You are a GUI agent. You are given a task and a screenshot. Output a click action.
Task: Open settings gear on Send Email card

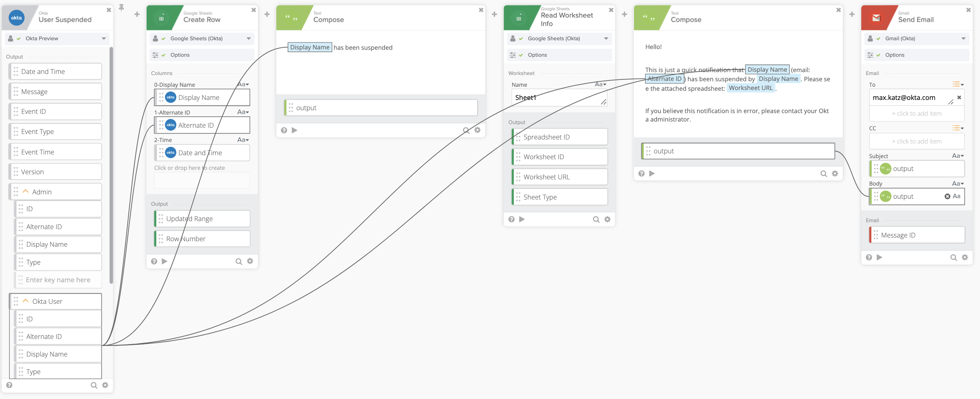[x=964, y=258]
